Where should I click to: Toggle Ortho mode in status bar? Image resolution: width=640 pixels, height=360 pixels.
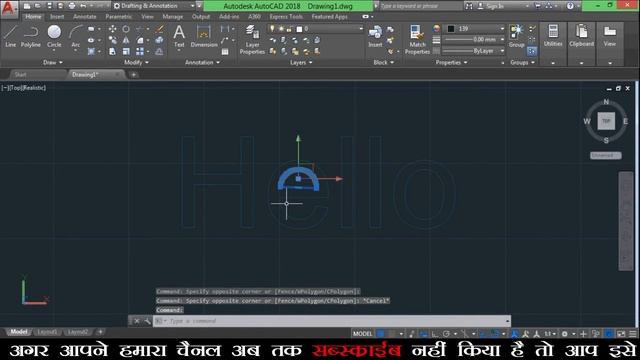pyautogui.click(x=435, y=333)
